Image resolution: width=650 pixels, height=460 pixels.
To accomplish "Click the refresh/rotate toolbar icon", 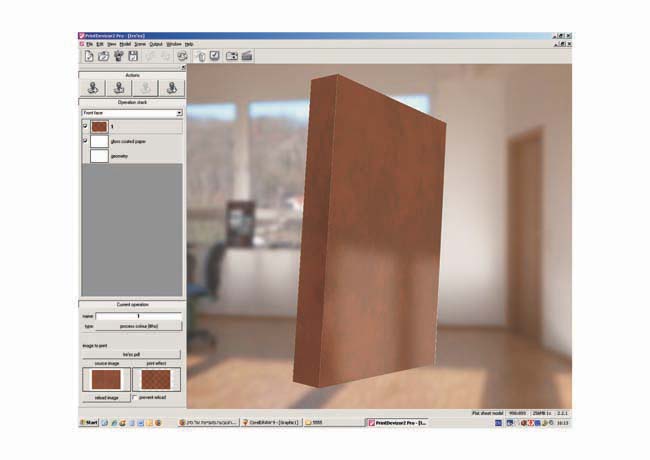I will pos(182,56).
